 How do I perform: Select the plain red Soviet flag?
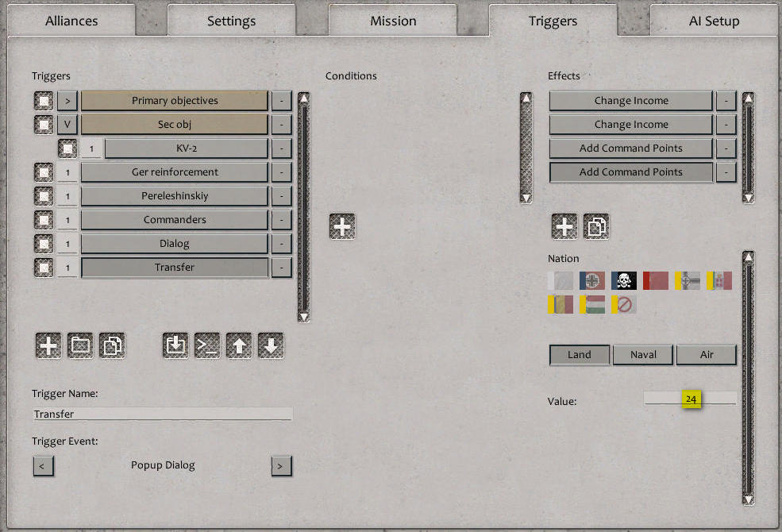pyautogui.click(x=656, y=281)
